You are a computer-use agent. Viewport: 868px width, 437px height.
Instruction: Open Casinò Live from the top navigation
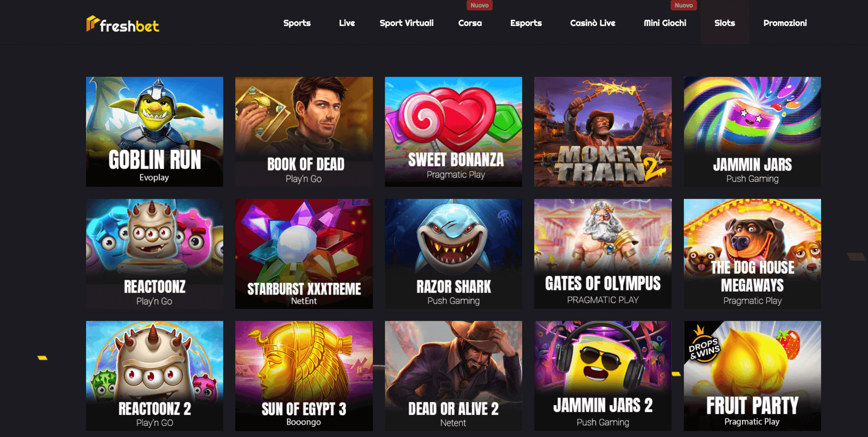(593, 23)
